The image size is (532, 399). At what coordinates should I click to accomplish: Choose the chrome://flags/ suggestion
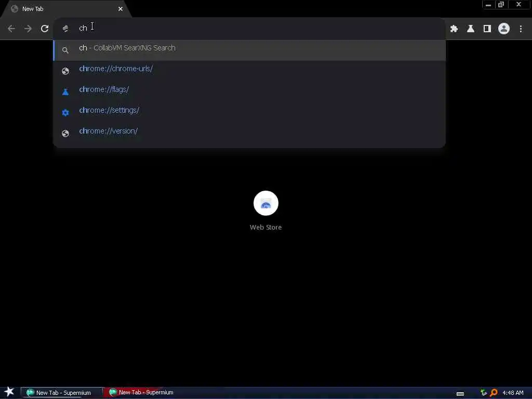(249, 91)
